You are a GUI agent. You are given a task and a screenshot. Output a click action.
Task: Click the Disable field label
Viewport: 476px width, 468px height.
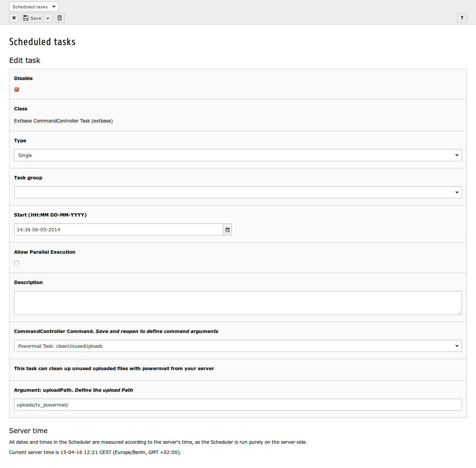pyautogui.click(x=24, y=79)
